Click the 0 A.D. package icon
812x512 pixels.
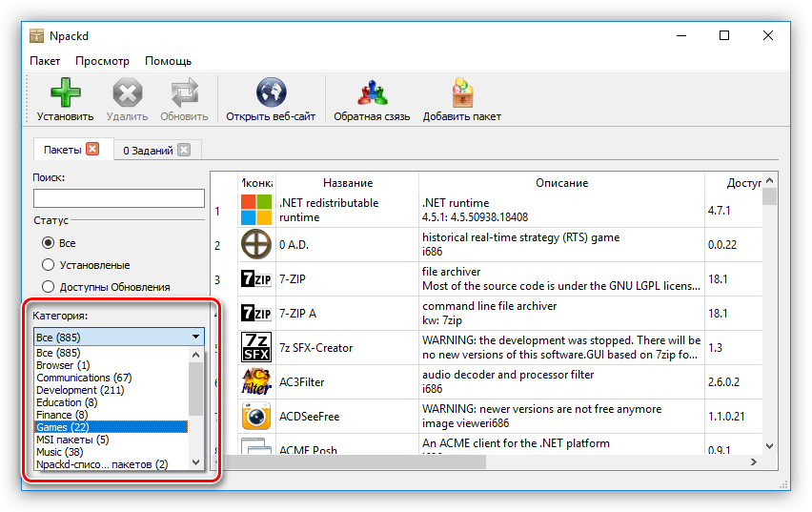[x=255, y=245]
